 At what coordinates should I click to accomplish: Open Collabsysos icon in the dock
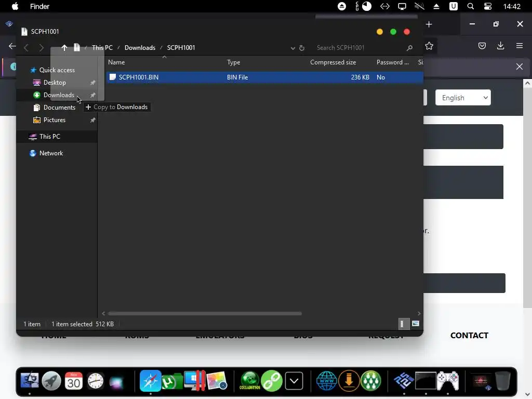250,381
